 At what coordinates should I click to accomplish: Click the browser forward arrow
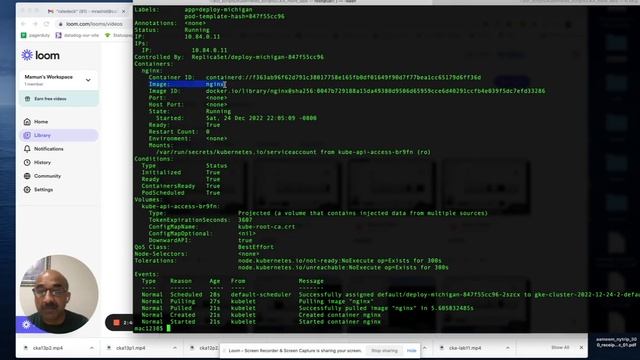35,24
